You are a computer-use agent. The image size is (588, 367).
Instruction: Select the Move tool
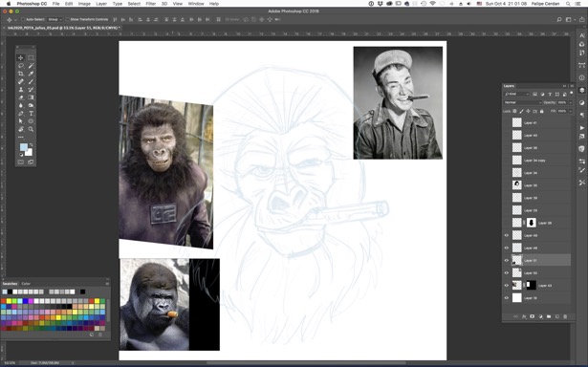[21, 57]
